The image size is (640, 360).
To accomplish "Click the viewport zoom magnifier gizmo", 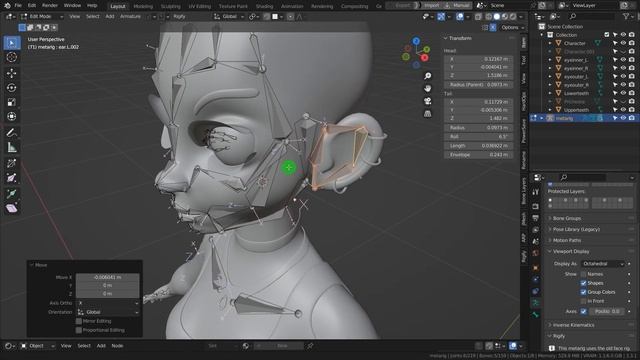I will [x=427, y=76].
